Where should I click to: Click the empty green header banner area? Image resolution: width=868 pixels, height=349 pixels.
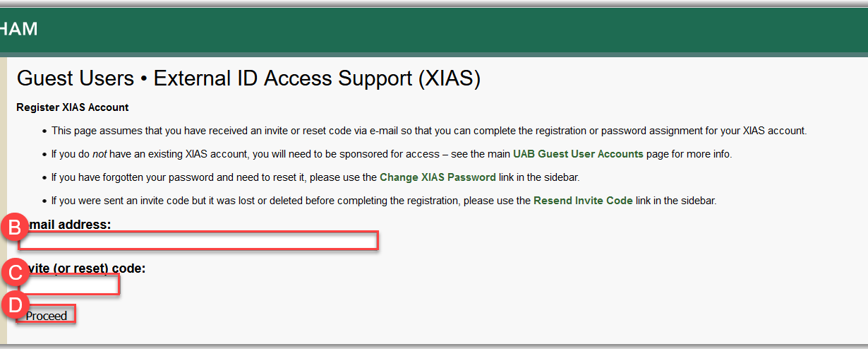[x=452, y=29]
